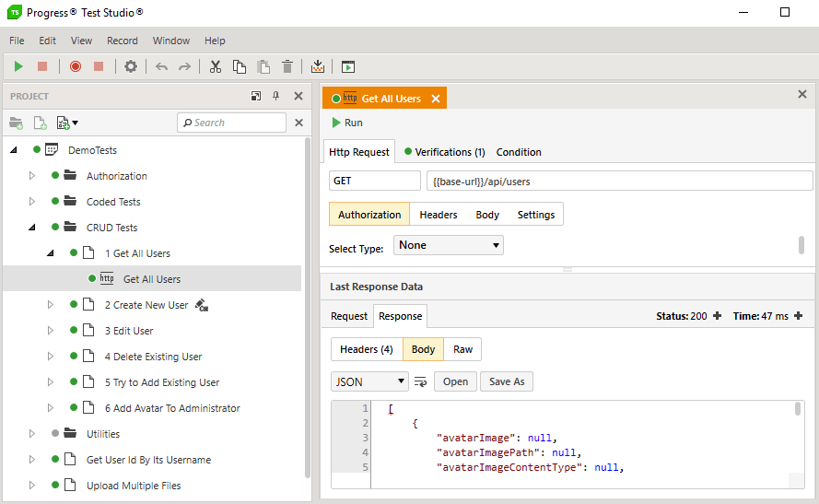Click the GET method field

click(375, 181)
